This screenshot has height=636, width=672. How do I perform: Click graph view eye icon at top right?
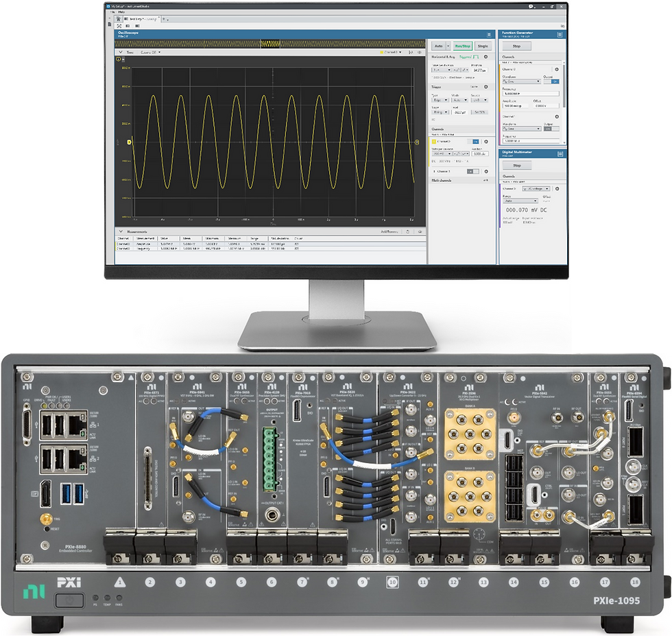pyautogui.click(x=420, y=52)
